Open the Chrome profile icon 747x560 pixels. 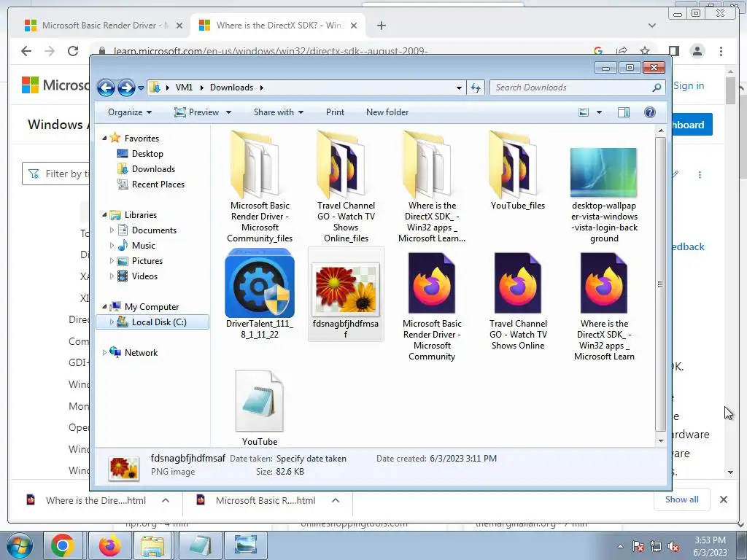click(x=697, y=51)
